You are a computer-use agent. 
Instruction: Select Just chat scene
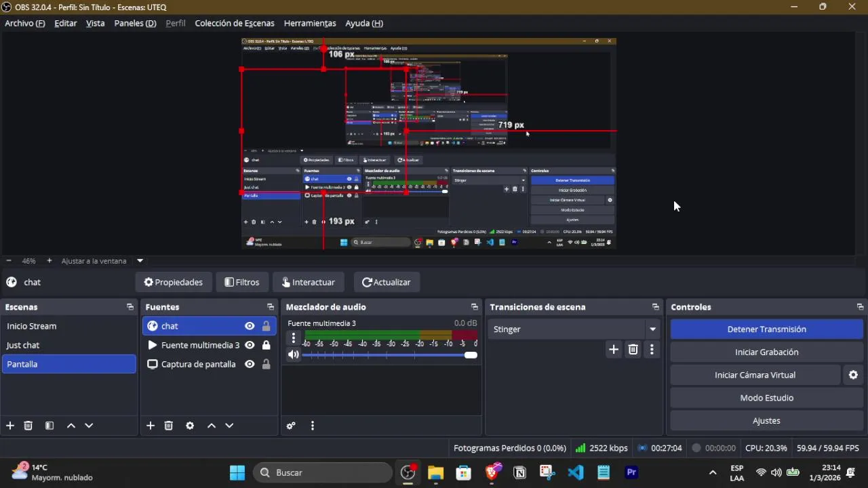pyautogui.click(x=68, y=345)
